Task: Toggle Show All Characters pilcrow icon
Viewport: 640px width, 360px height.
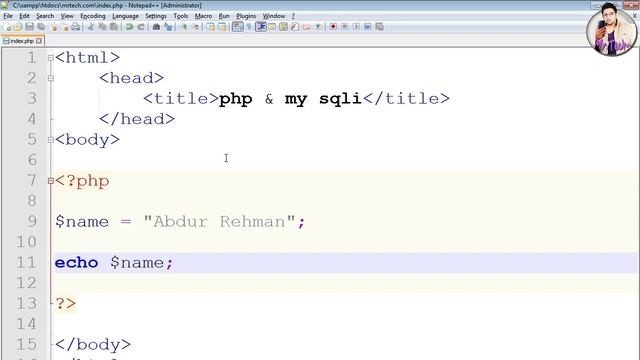Action: tap(249, 27)
